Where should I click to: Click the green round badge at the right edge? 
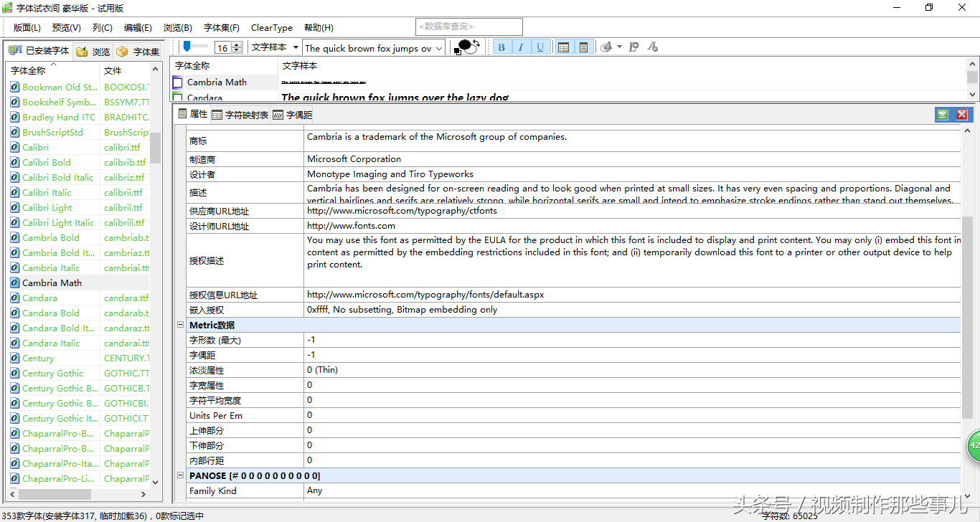tap(974, 445)
